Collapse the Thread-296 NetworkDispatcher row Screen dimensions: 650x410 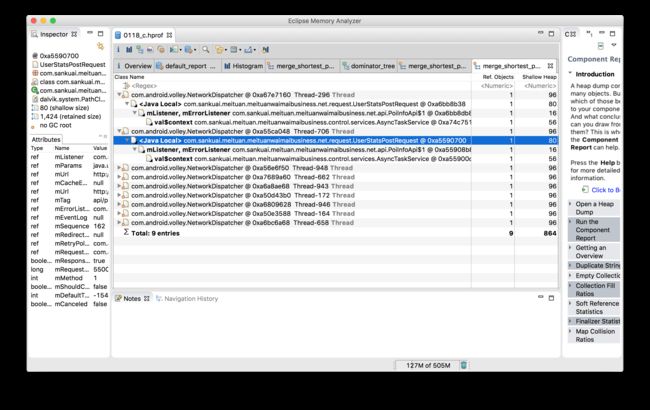(x=119, y=95)
